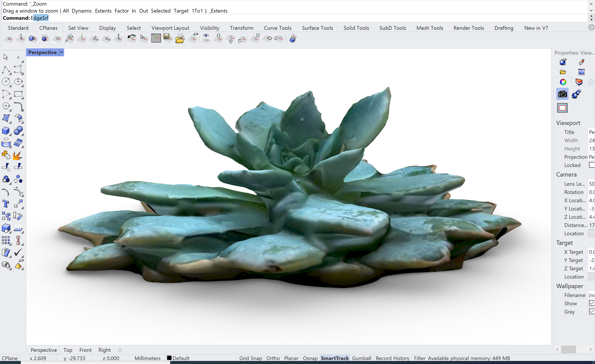
Task: Toggle Osnap in status bar
Action: pyautogui.click(x=310, y=358)
